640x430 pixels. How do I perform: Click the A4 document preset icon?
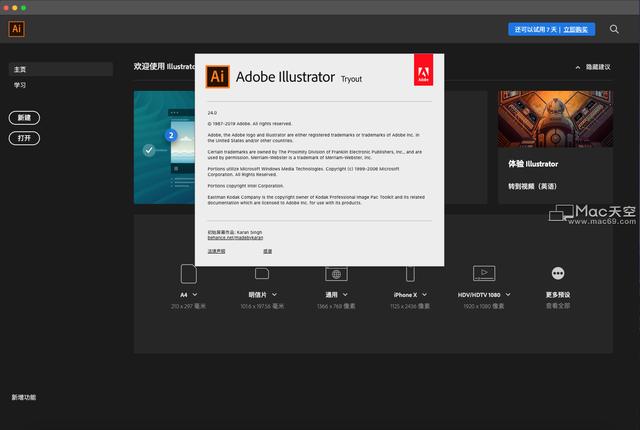189,274
